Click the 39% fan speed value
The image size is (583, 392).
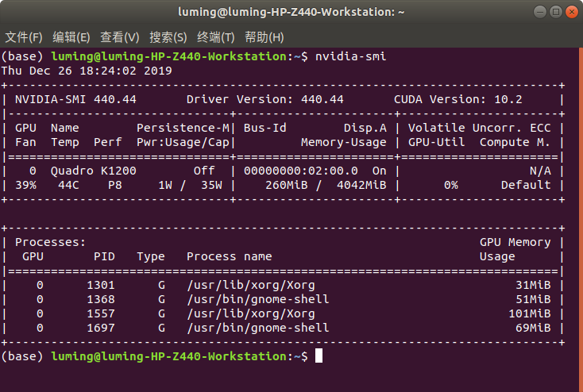click(25, 185)
